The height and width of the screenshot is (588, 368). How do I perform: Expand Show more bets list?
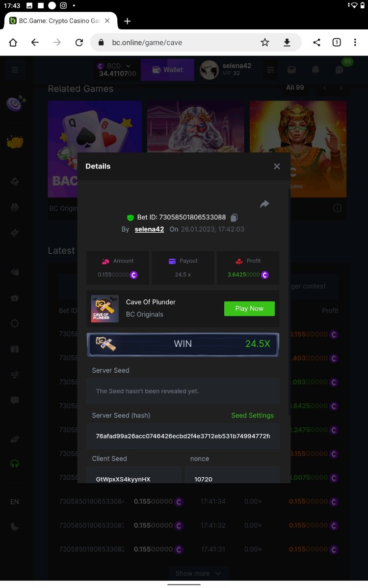198,573
